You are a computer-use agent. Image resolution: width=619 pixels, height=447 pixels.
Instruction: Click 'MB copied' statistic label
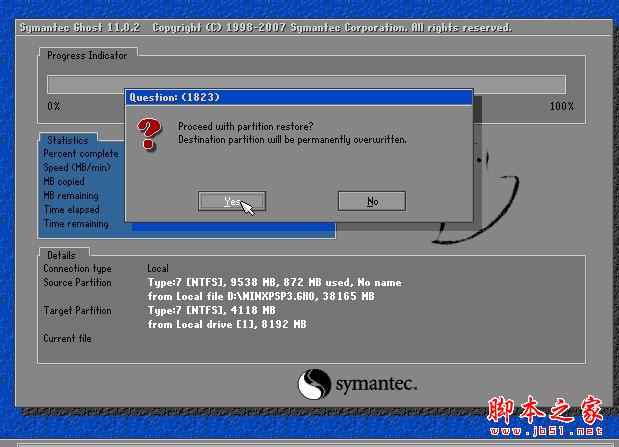[x=64, y=182]
